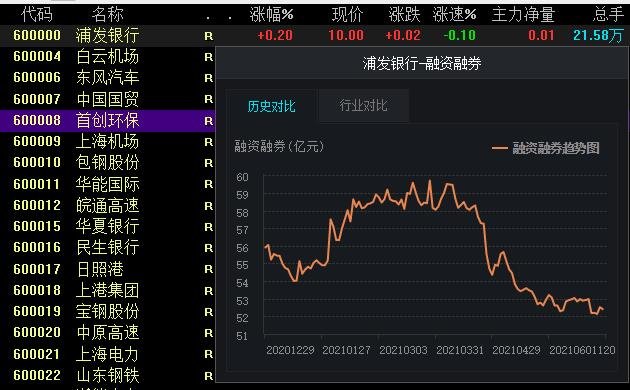Screen dimensions: 630x390
Task: Sort by the 涨速% column header
Action: [455, 15]
